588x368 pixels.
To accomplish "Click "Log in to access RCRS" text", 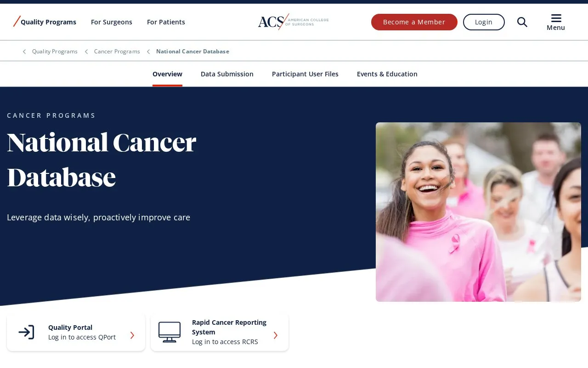I will (225, 342).
